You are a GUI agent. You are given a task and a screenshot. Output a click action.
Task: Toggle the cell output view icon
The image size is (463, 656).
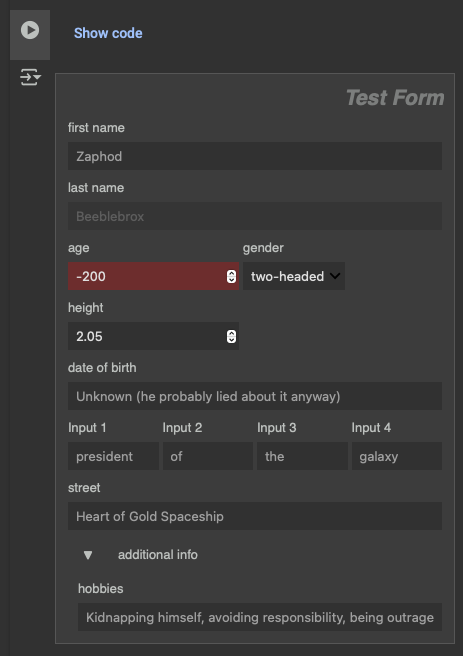coord(30,77)
